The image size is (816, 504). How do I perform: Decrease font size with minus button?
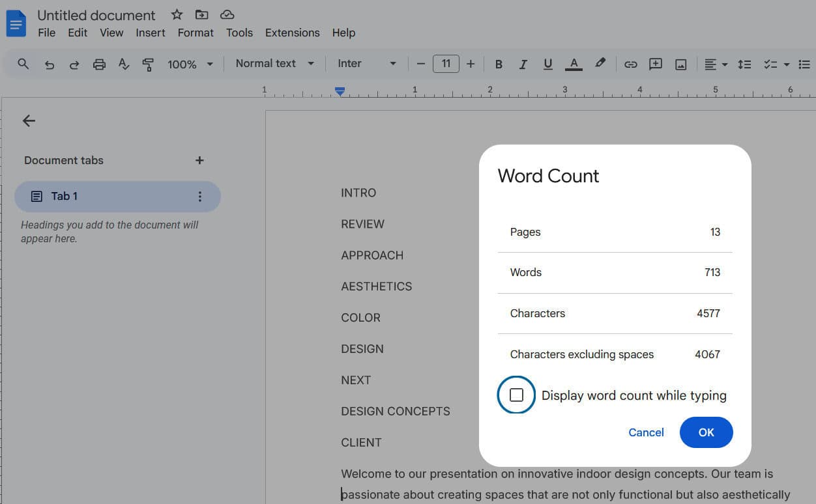tap(421, 64)
